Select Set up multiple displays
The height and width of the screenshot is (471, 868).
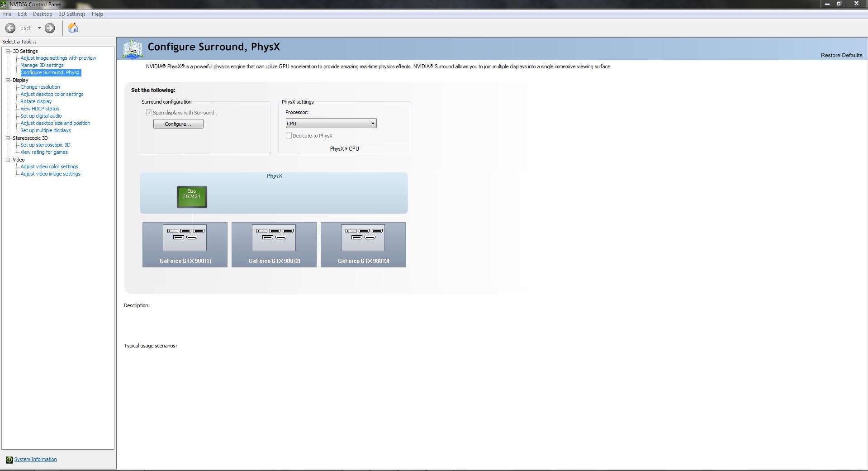pos(46,130)
